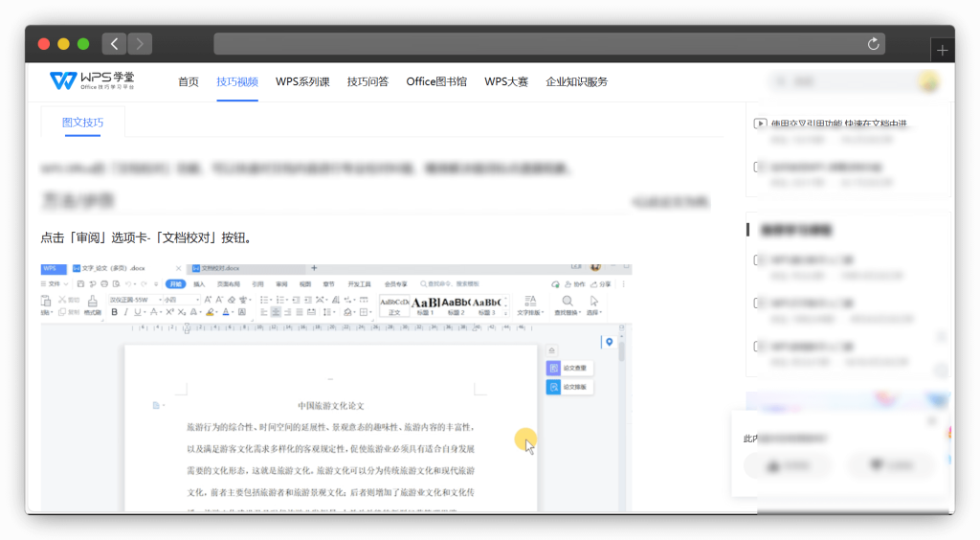Click the Undo arrow in WPS toolbar
Screen dimensions: 980x540
[128, 283]
